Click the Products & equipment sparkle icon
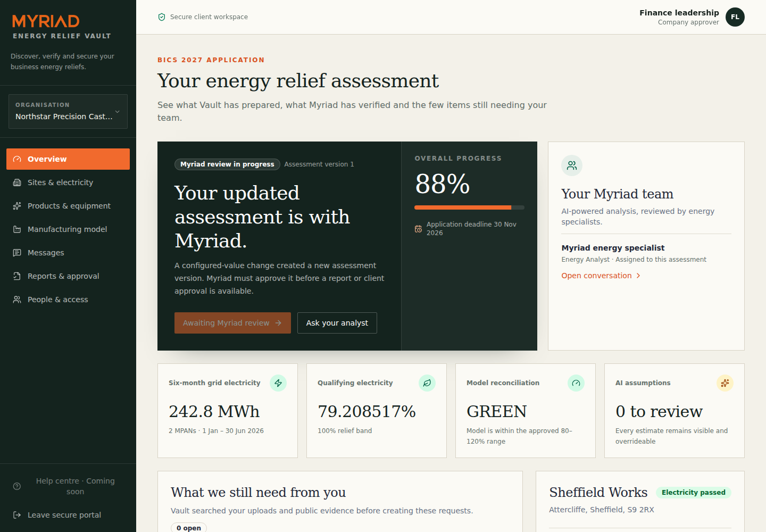 [17, 206]
